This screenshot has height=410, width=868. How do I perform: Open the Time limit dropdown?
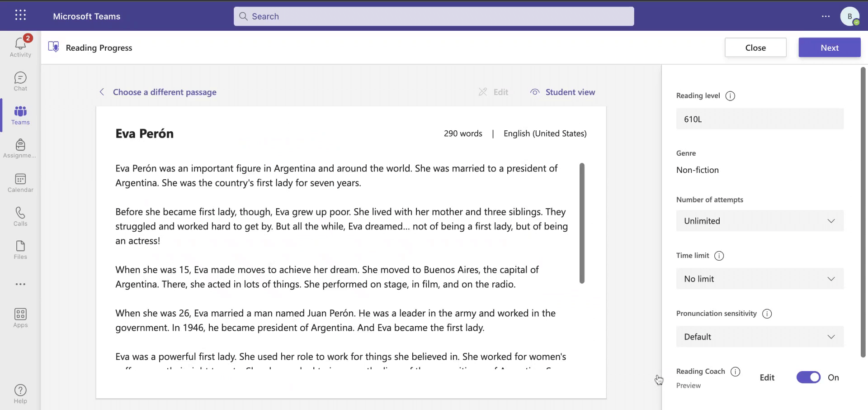[x=759, y=279]
